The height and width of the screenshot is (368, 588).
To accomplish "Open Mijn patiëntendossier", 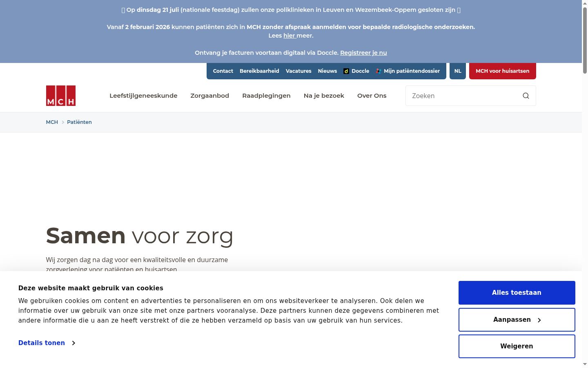I will [408, 71].
